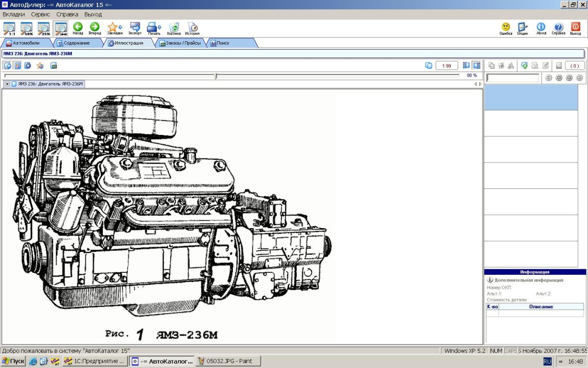The image size is (588, 368).
Task: Click the ( 0 ) counter box
Action: click(x=574, y=65)
